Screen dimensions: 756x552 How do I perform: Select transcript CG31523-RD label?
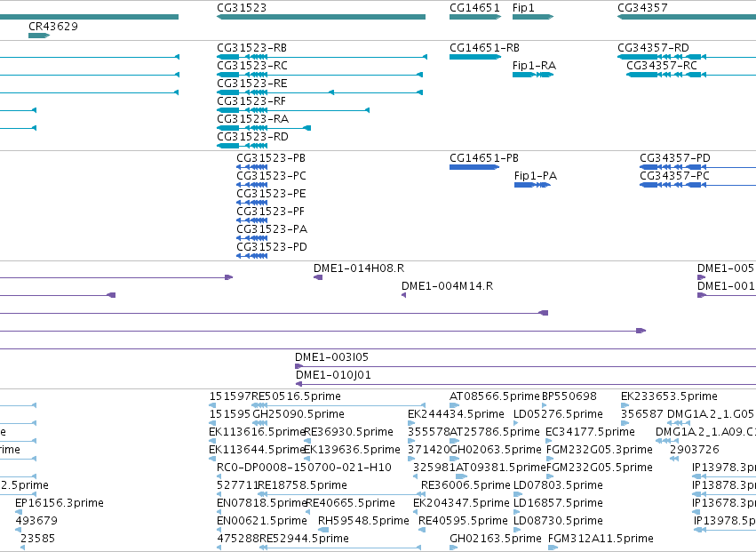click(x=252, y=137)
